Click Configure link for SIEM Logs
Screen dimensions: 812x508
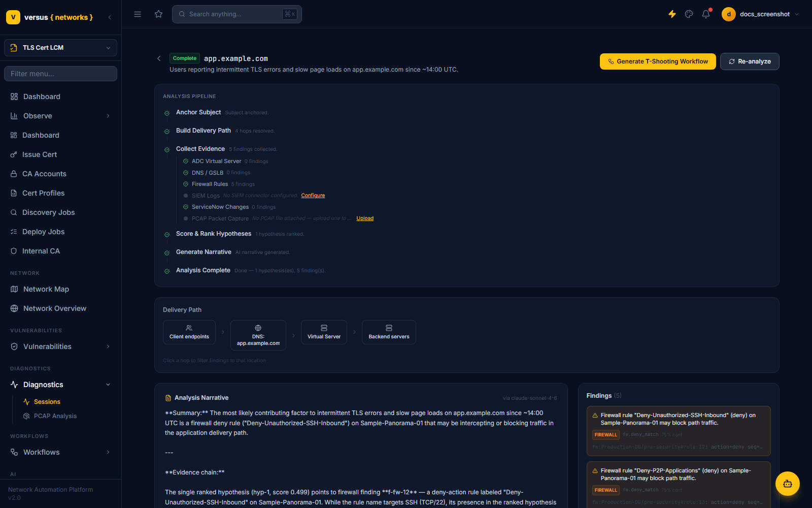coord(313,196)
